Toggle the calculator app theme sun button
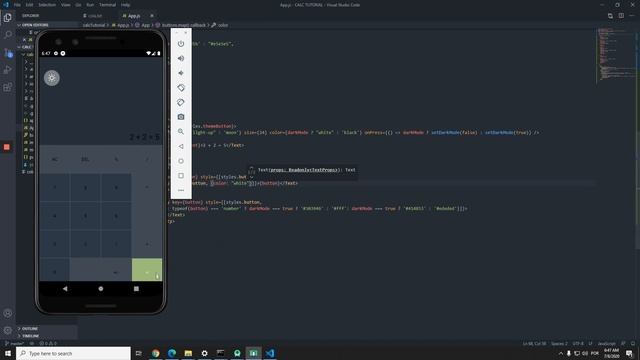Screen dimensions: 640x360 52,78
